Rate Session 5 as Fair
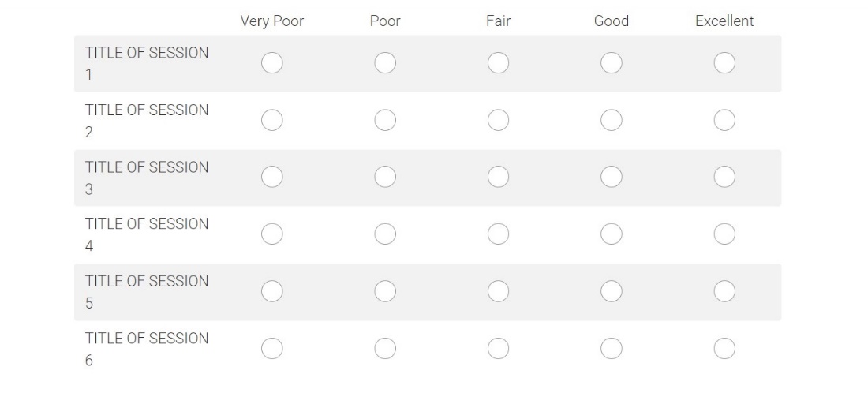868x393 pixels. coord(498,291)
